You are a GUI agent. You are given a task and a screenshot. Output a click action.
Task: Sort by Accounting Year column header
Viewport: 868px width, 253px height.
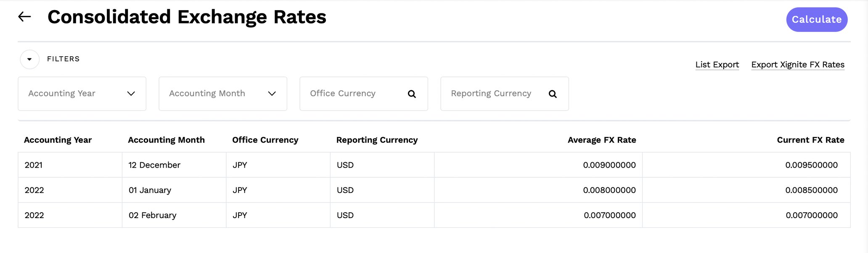(58, 140)
